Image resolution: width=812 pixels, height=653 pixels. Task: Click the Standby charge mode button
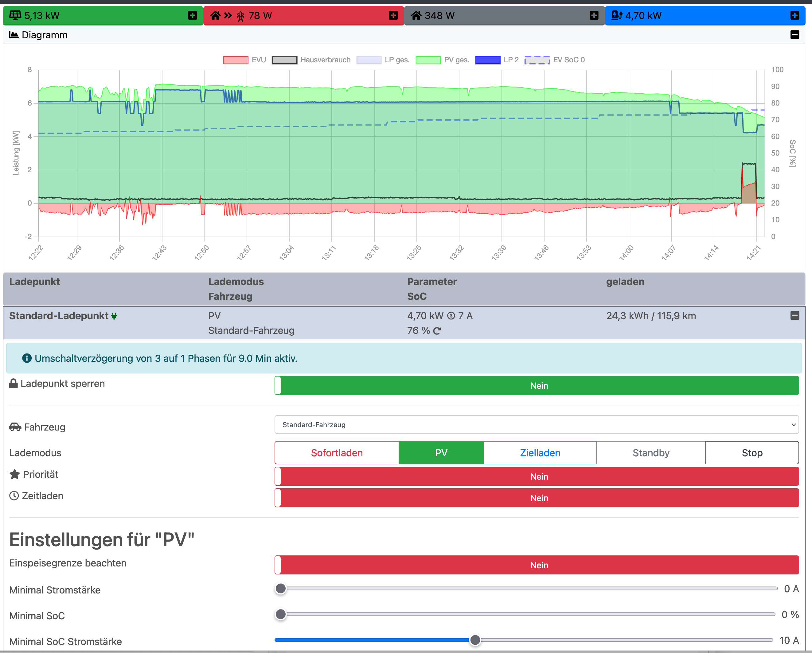pos(651,453)
